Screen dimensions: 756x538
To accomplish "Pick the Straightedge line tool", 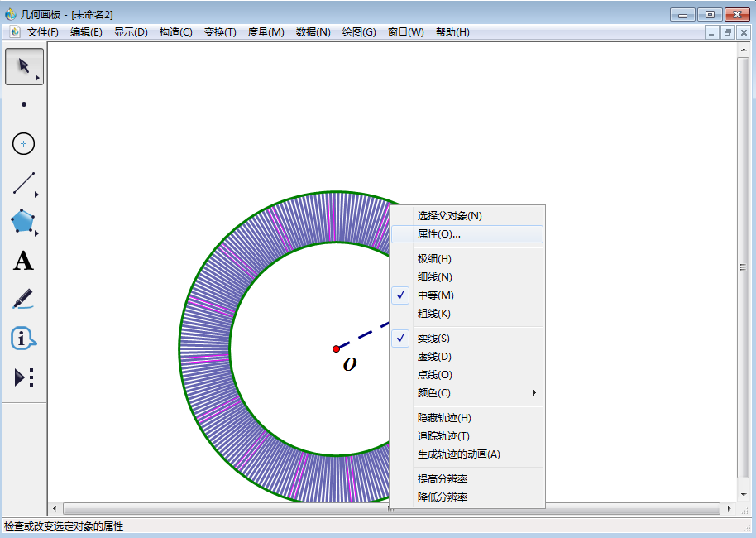I will 24,183.
